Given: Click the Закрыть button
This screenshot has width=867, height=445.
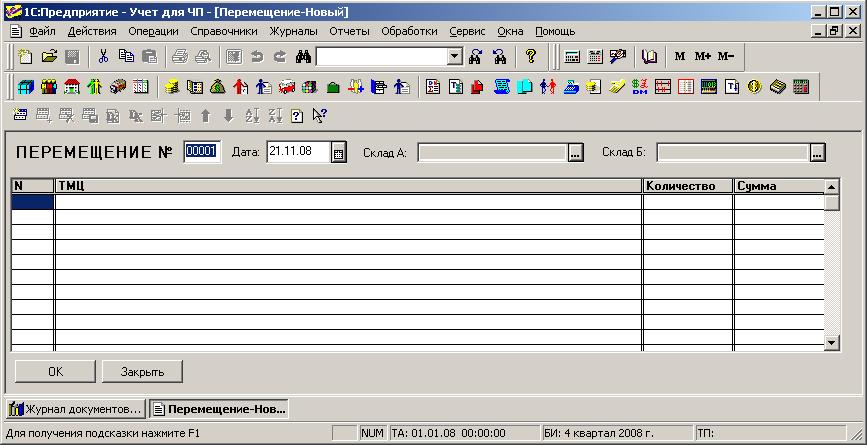Looking at the screenshot, I should tap(142, 371).
